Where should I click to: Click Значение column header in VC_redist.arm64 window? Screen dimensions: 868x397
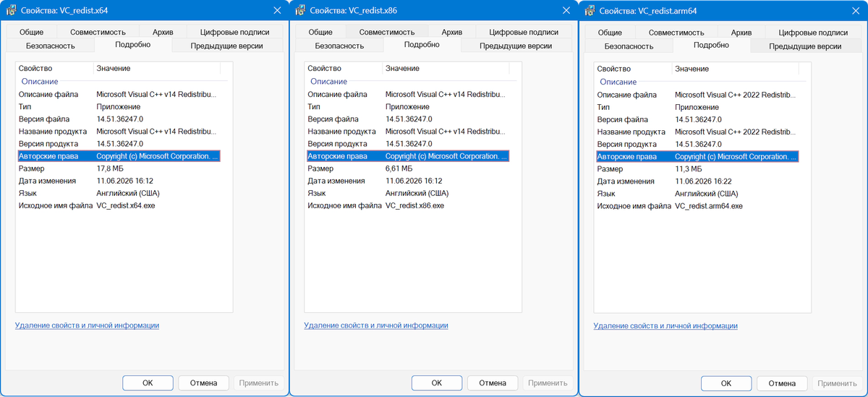coord(735,68)
